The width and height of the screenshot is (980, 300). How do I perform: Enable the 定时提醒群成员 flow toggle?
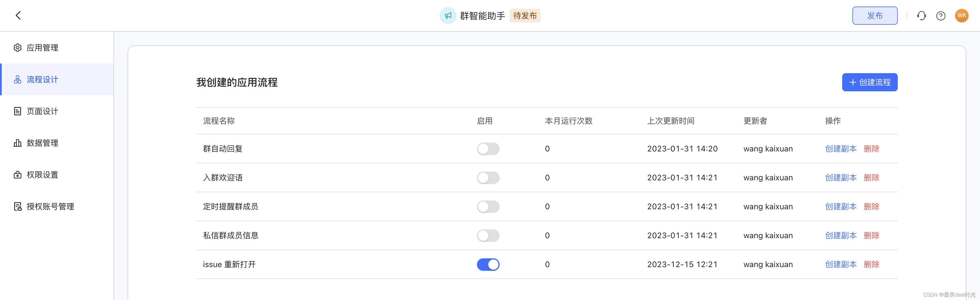pyautogui.click(x=488, y=206)
